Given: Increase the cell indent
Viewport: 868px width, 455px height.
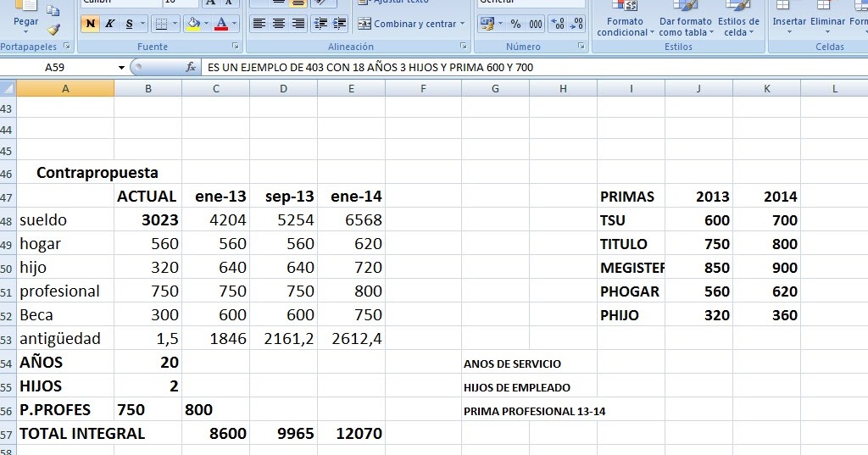Looking at the screenshot, I should click(339, 24).
